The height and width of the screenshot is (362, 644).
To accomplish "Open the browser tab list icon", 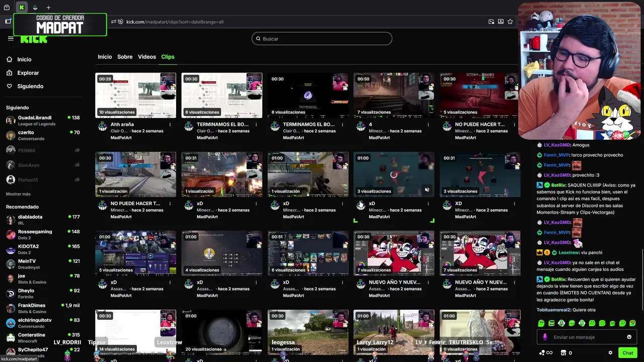I will [x=7, y=8].
